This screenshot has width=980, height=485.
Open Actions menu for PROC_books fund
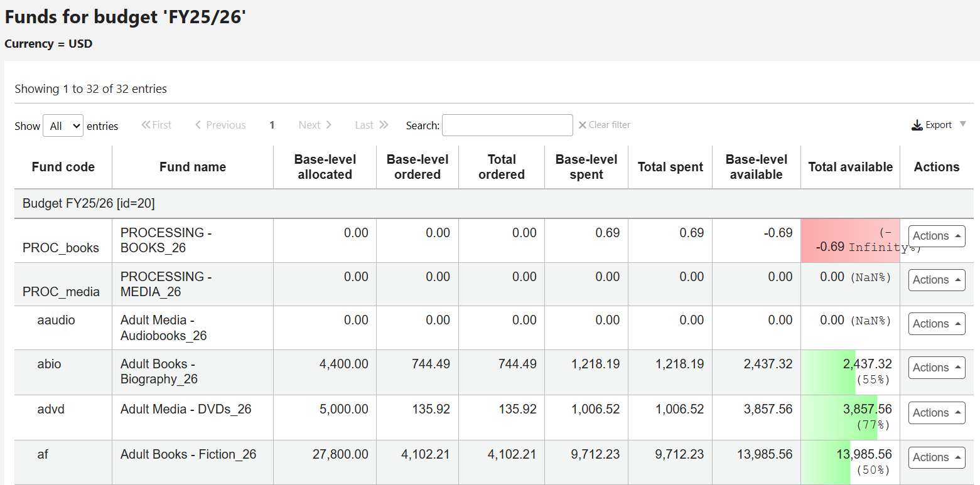(x=936, y=236)
